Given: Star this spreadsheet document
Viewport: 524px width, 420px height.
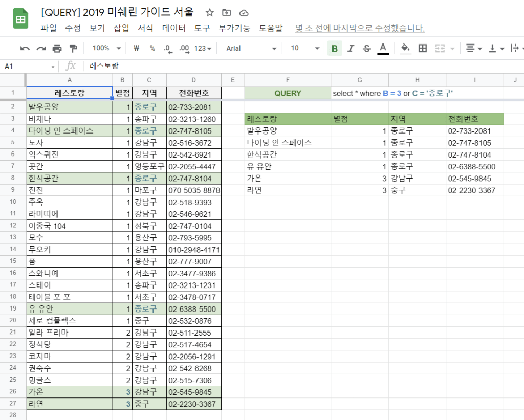Looking at the screenshot, I should [210, 13].
